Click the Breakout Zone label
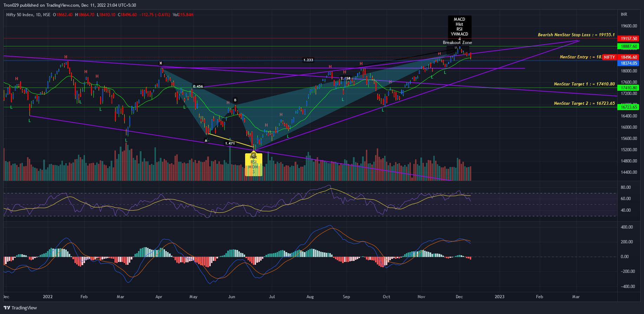The height and width of the screenshot is (314, 644). tap(457, 43)
